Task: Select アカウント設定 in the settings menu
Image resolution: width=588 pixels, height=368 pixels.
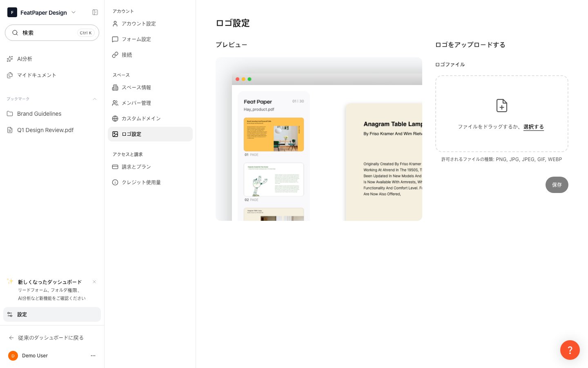Action: pos(150,24)
